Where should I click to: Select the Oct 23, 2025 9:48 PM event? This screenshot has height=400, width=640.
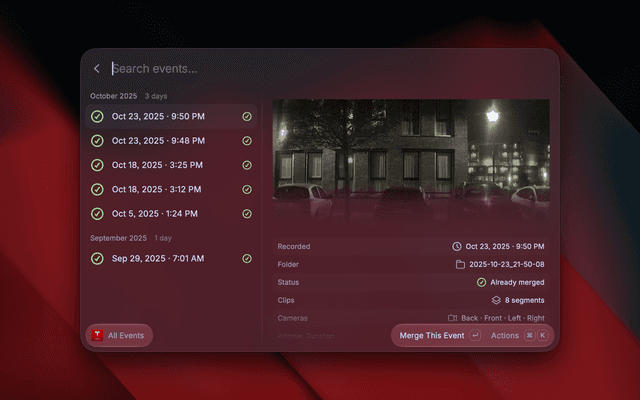(171, 141)
